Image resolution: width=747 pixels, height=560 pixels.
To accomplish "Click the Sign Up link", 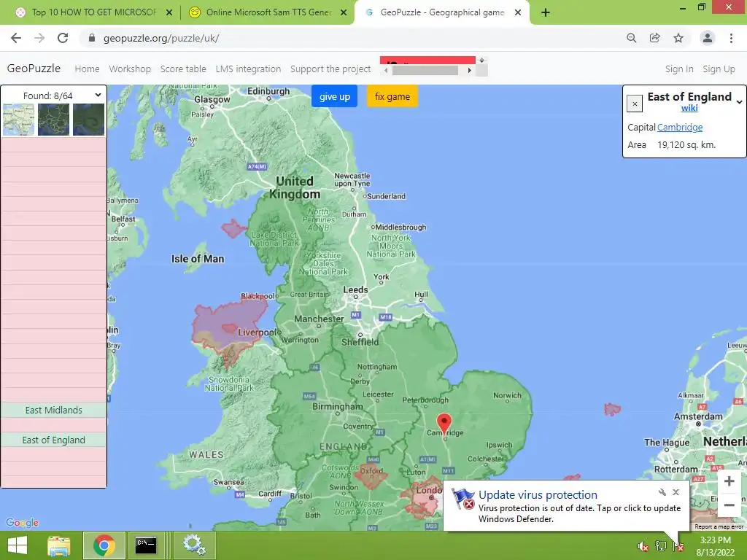I will (719, 69).
